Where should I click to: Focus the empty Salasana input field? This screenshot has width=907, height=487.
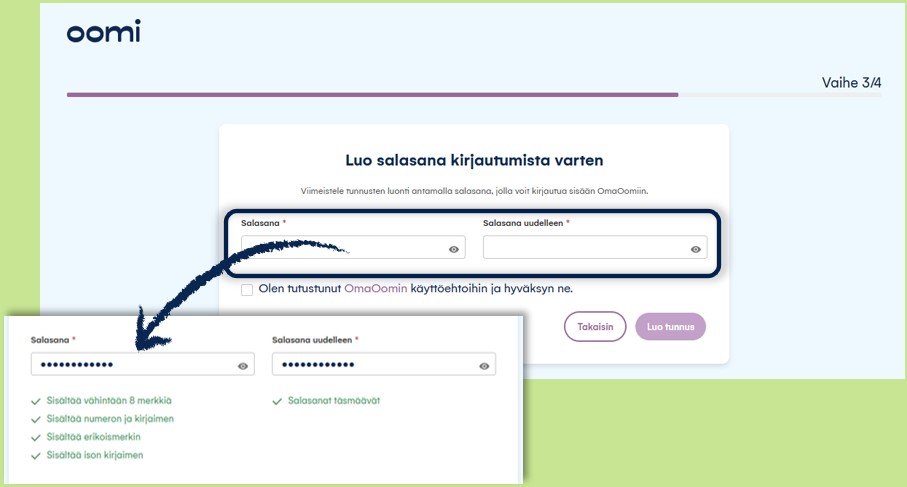pyautogui.click(x=340, y=248)
